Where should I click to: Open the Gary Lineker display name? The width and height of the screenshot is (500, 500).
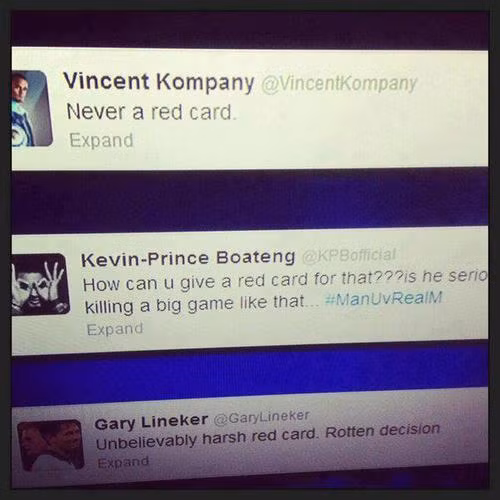151,422
